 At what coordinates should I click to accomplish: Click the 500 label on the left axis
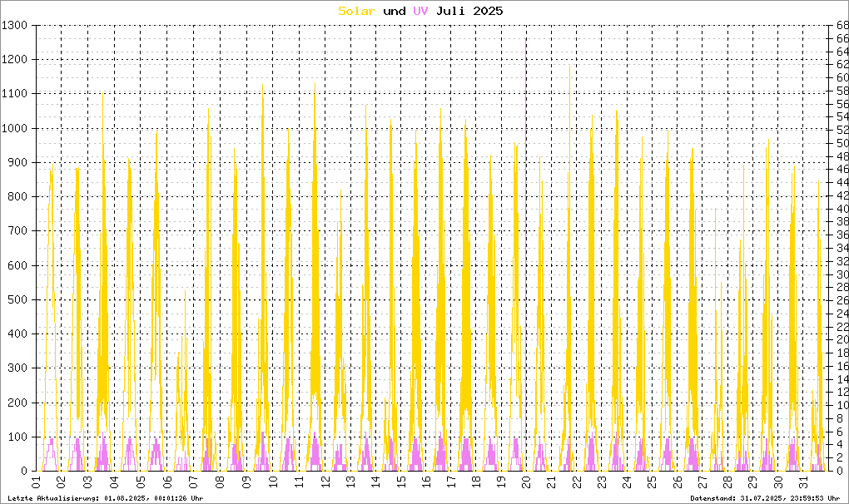pos(19,299)
